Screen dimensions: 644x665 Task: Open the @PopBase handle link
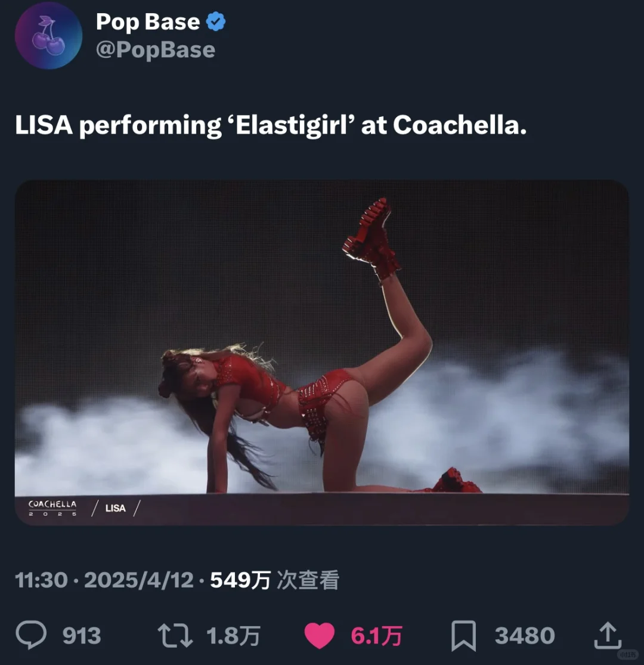click(x=156, y=50)
